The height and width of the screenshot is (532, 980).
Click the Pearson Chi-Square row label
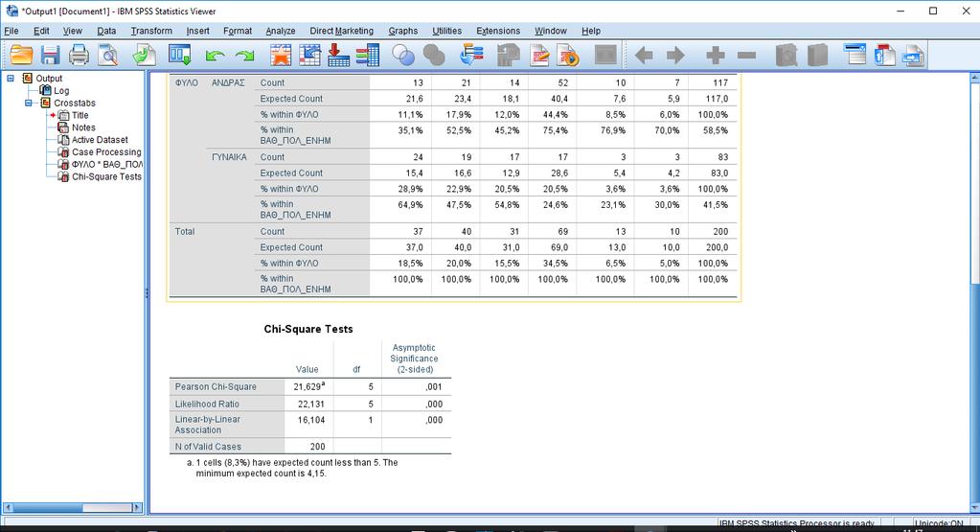216,387
